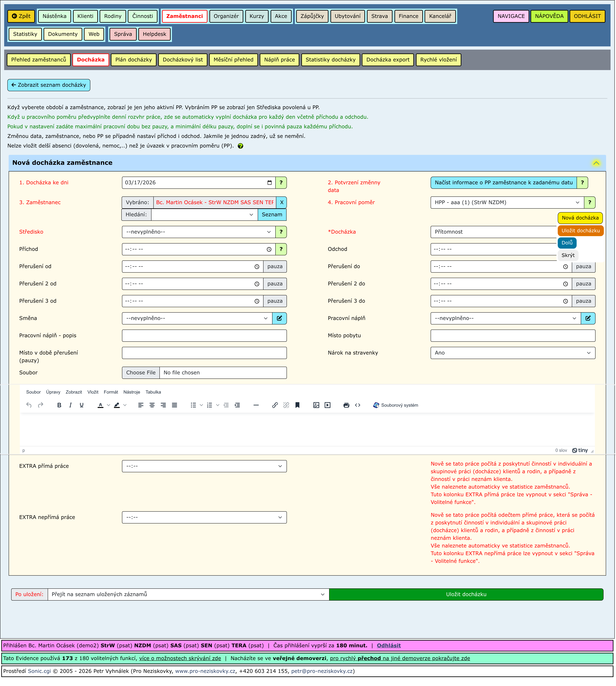The image size is (616, 686).
Task: Open text color picker arrow
Action: (108, 405)
